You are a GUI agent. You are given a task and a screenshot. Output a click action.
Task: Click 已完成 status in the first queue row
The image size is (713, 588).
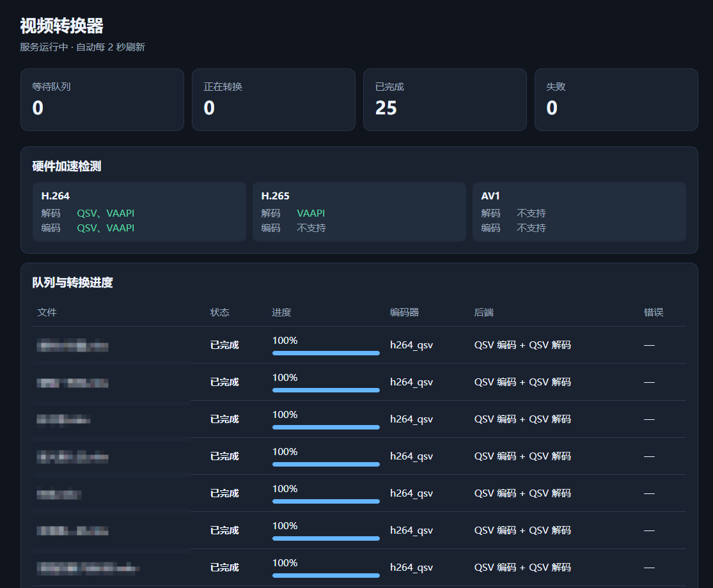pyautogui.click(x=224, y=345)
